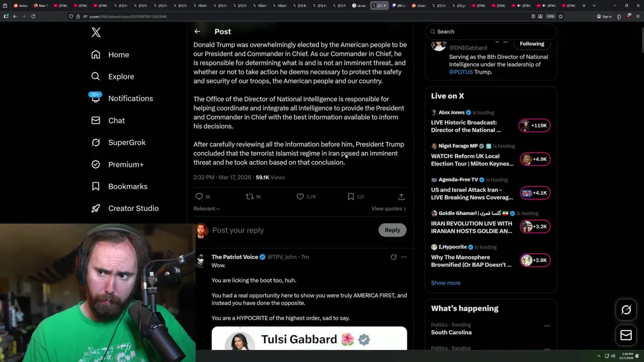The image size is (644, 362).
Task: Click the +3.2K listeners badge
Action: pos(535,227)
